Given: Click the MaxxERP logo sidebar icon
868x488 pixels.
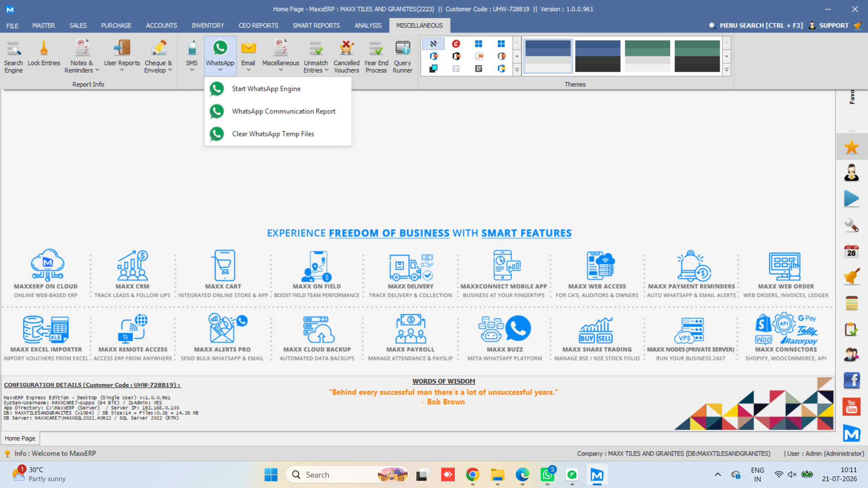Looking at the screenshot, I should [x=852, y=434].
